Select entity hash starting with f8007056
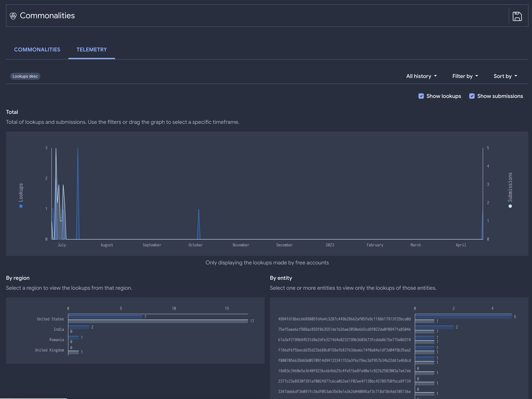This screenshot has height=399, width=532. click(344, 360)
